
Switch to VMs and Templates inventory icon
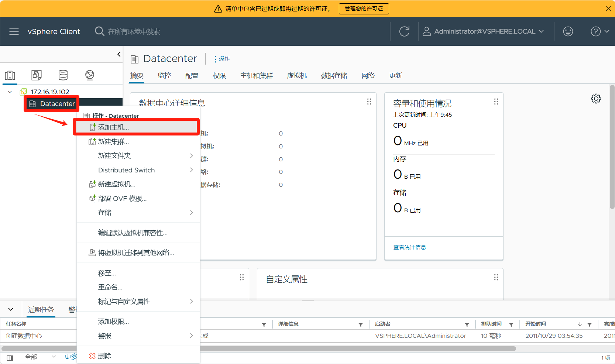(37, 75)
